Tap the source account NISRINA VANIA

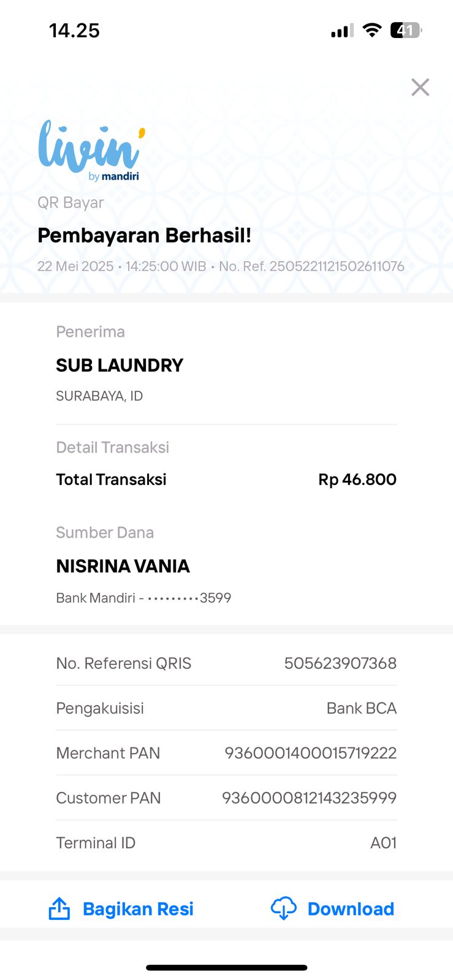point(123,567)
